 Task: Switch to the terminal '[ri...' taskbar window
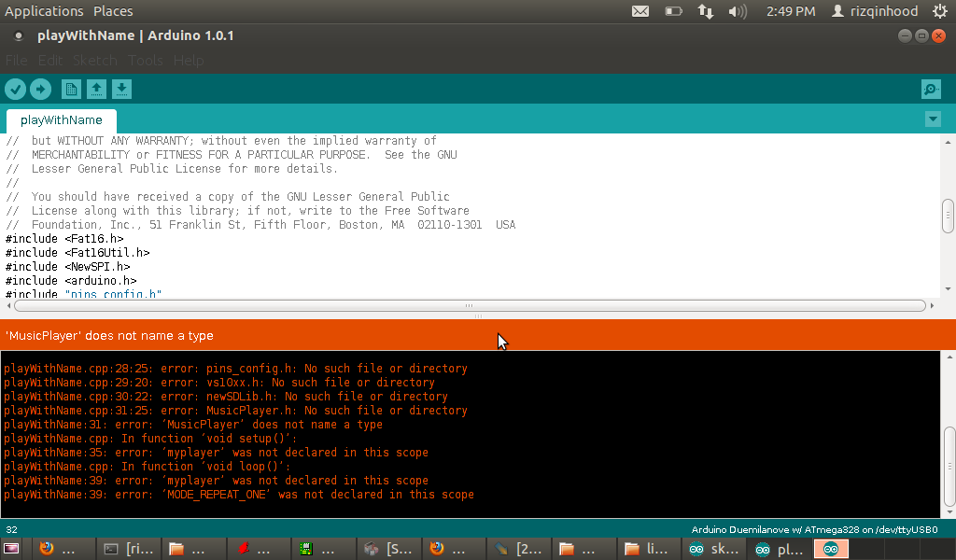pos(129,549)
